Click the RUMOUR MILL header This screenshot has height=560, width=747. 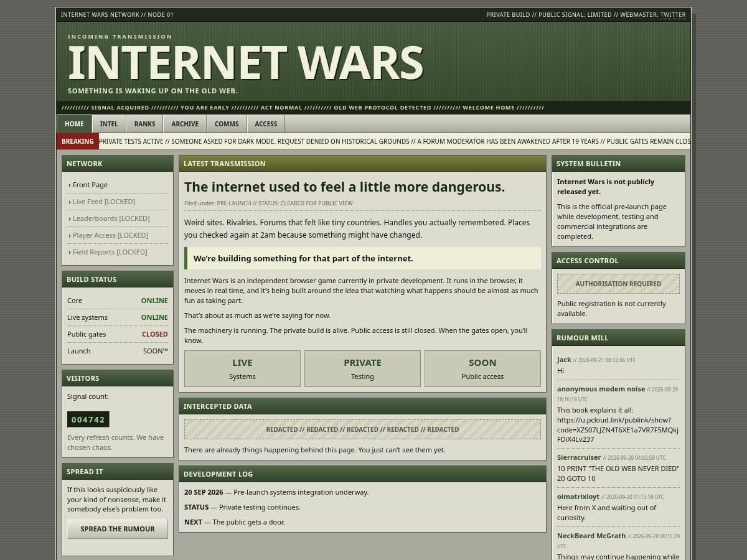(x=618, y=338)
